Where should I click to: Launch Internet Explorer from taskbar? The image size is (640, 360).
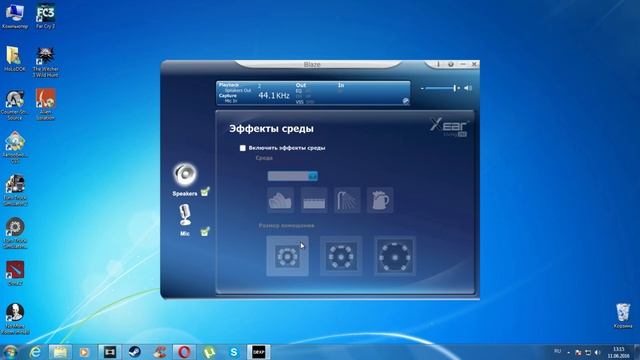(36, 352)
